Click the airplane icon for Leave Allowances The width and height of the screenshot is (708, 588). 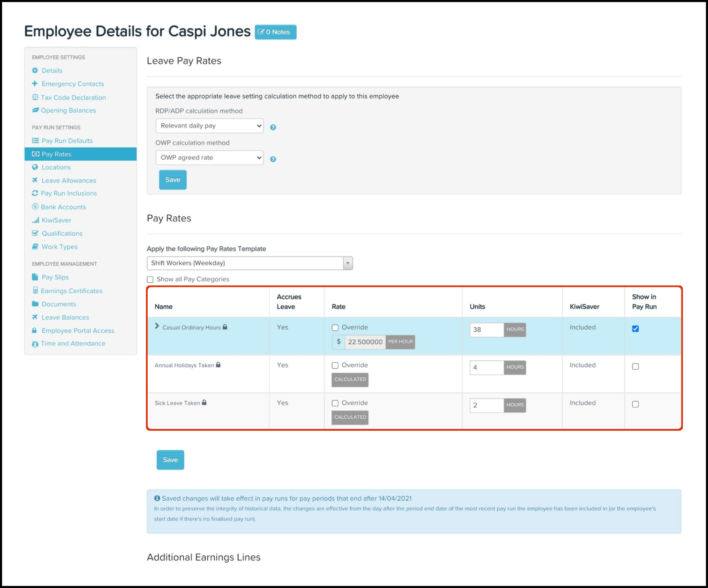35,180
